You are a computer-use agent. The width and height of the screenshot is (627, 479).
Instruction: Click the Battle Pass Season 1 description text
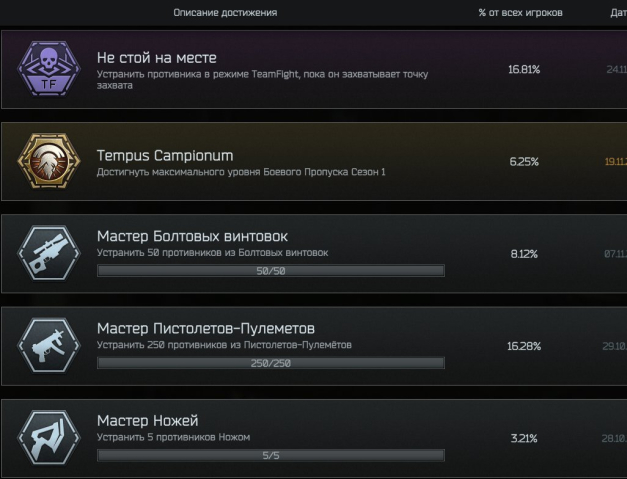point(241,172)
